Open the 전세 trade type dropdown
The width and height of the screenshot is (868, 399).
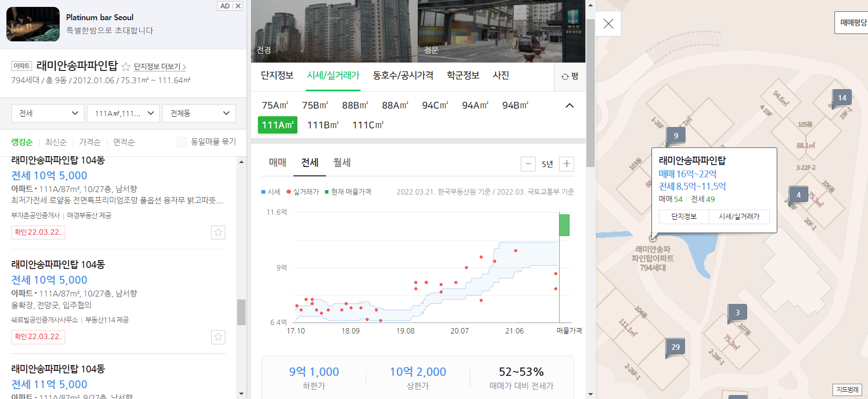click(x=48, y=113)
